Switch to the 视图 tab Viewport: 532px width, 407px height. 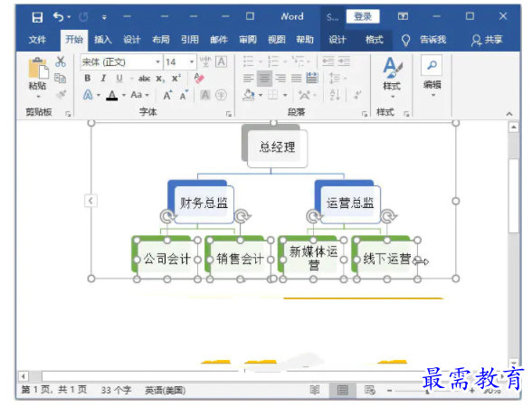[x=277, y=40]
